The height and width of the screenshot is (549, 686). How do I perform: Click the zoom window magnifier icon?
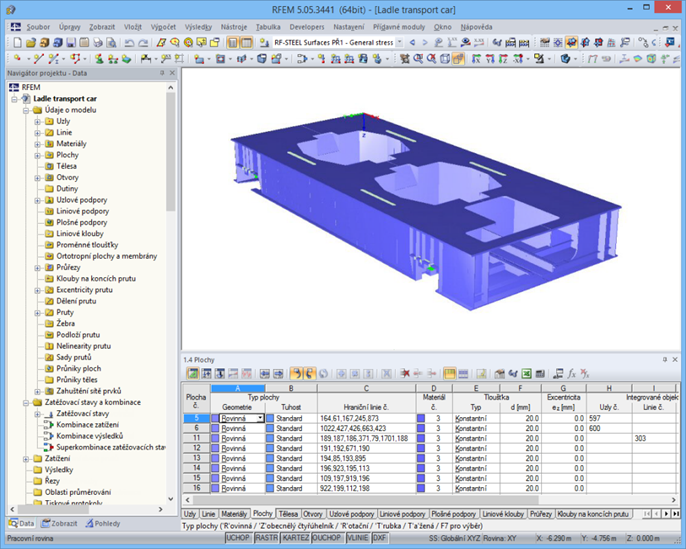pos(418,58)
